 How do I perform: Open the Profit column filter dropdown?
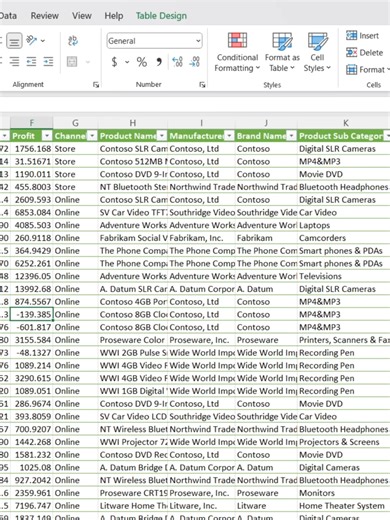(47, 136)
